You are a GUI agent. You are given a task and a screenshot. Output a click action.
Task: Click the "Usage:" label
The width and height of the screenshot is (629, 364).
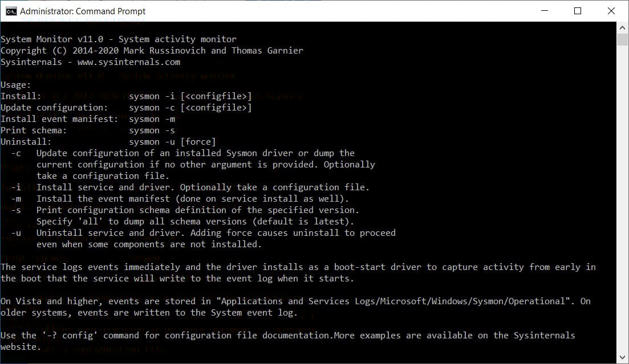click(16, 85)
